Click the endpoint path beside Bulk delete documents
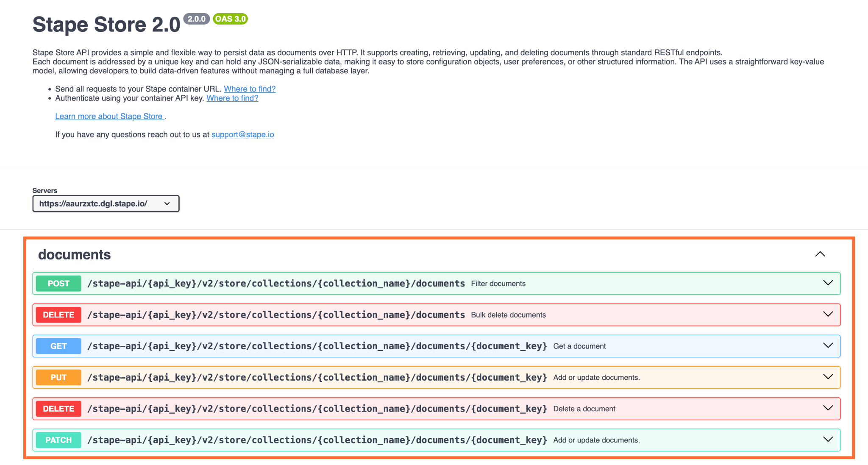The width and height of the screenshot is (868, 465). coord(276,315)
